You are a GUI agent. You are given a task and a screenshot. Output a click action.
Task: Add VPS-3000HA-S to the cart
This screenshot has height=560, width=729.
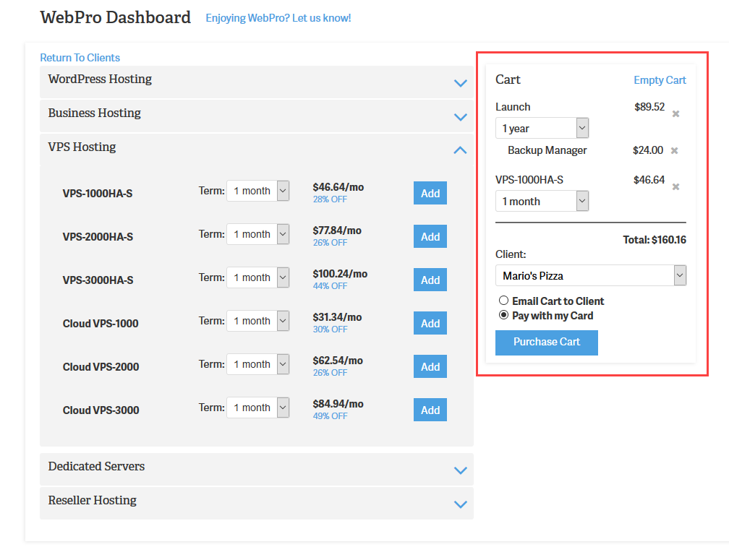430,280
